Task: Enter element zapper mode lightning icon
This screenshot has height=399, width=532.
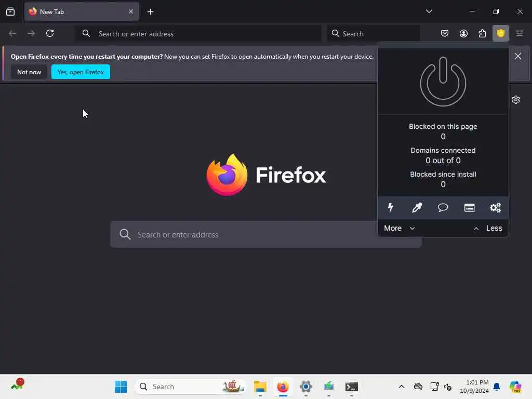Action: tap(391, 207)
